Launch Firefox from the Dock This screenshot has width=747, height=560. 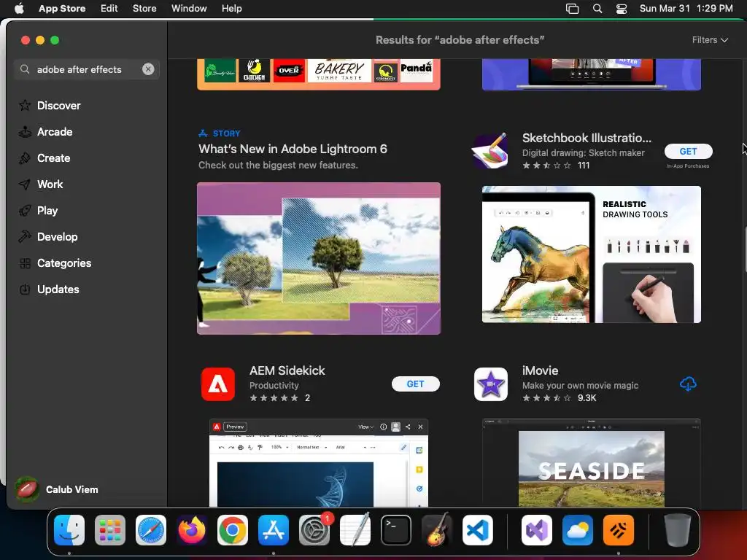pyautogui.click(x=192, y=530)
